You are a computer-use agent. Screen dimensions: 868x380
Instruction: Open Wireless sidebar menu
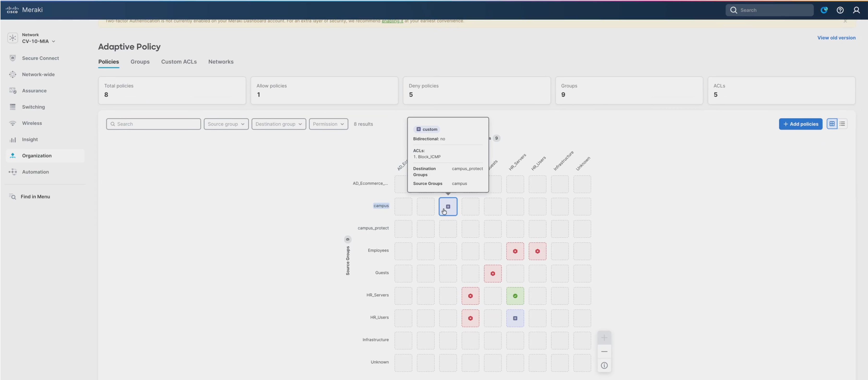pos(32,123)
